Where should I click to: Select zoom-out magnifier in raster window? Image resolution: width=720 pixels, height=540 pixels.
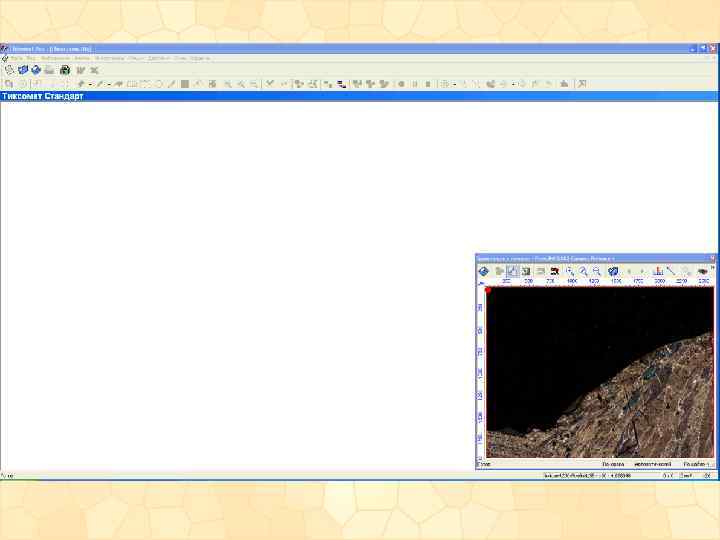[x=596, y=271]
